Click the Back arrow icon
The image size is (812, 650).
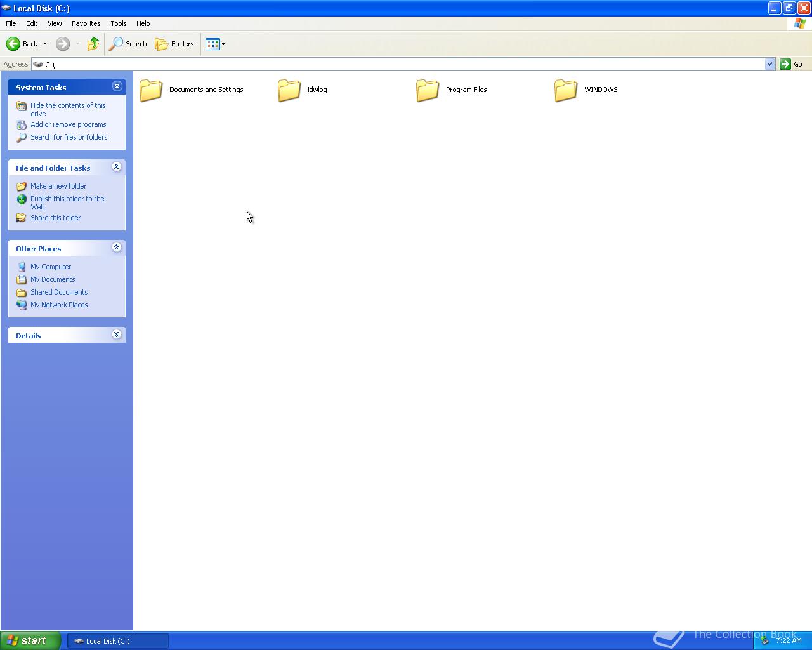(x=13, y=44)
